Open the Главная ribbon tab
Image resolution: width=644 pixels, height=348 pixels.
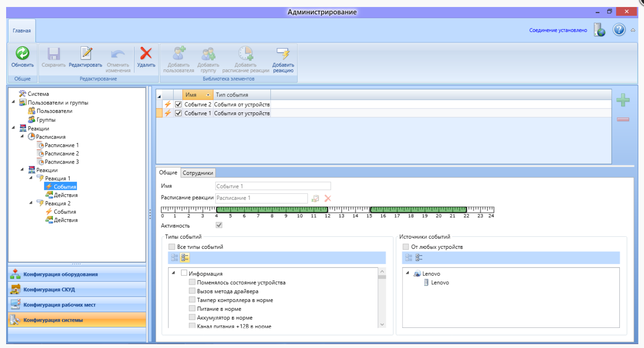click(21, 31)
